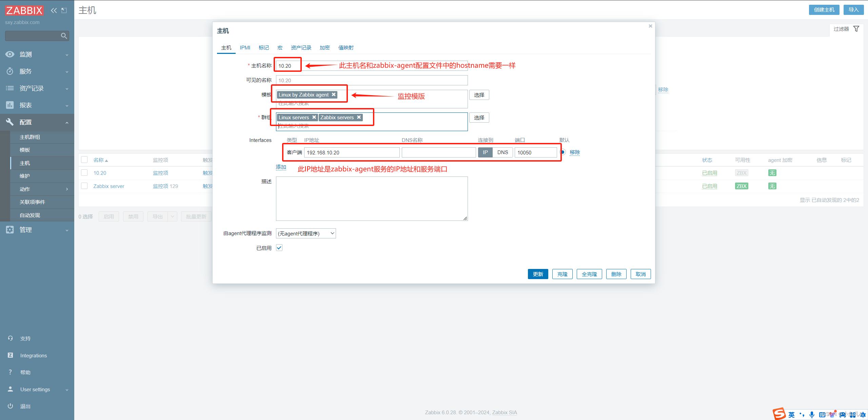
Task: Expand the User settings chevron
Action: coord(67,390)
